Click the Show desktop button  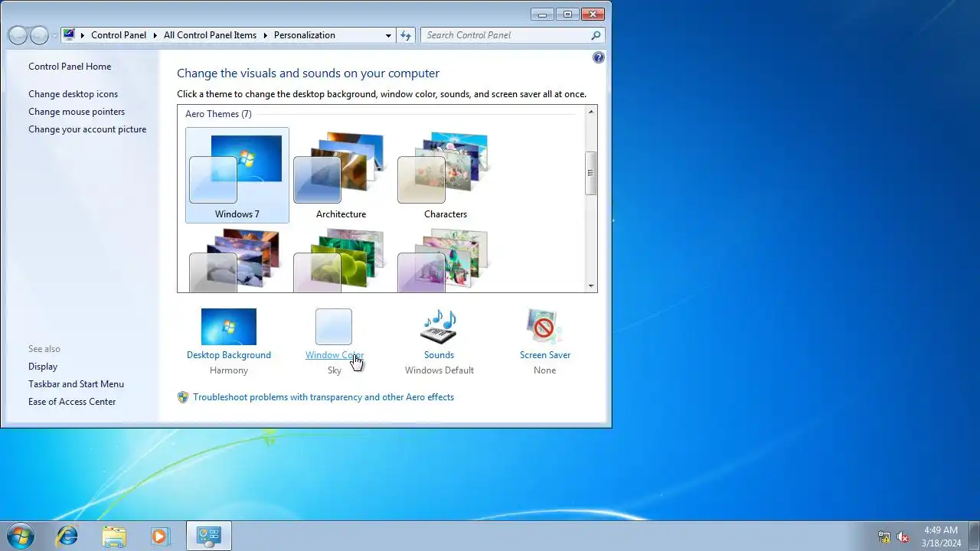click(x=974, y=536)
